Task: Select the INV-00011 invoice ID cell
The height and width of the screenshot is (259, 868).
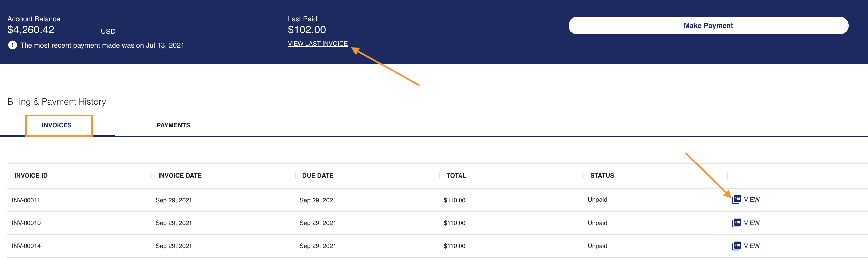Action: pos(26,200)
